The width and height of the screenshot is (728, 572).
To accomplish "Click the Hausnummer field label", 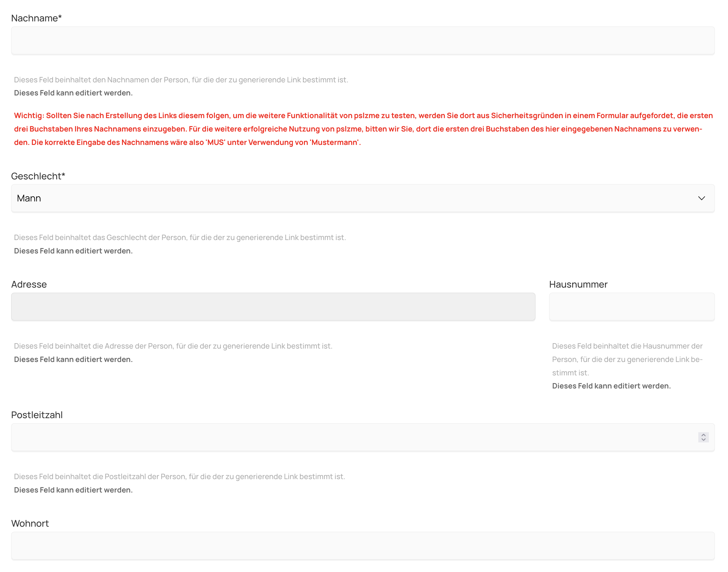I will tap(578, 284).
